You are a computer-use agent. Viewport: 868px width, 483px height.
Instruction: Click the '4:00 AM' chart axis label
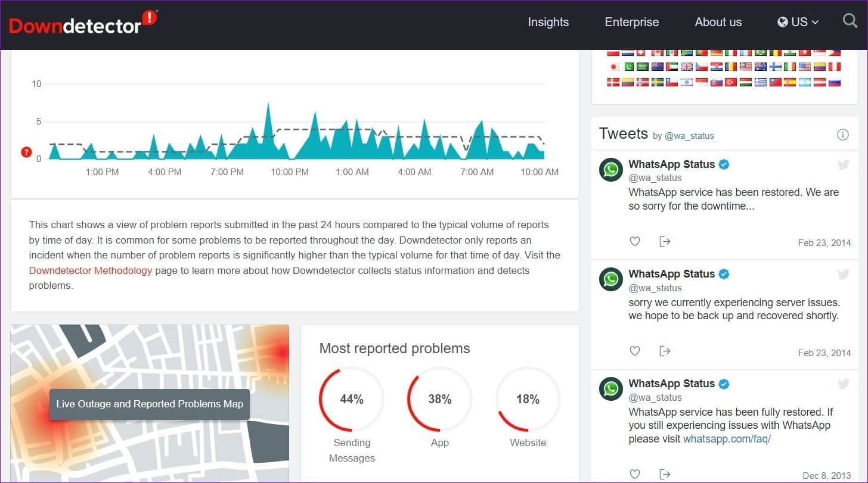(414, 172)
